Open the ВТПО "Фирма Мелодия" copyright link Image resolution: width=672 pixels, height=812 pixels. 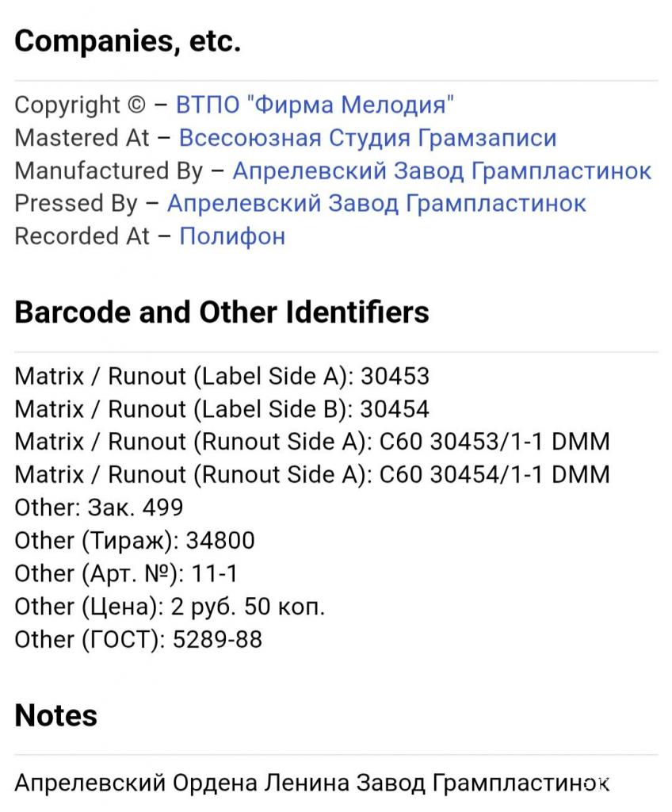[315, 105]
